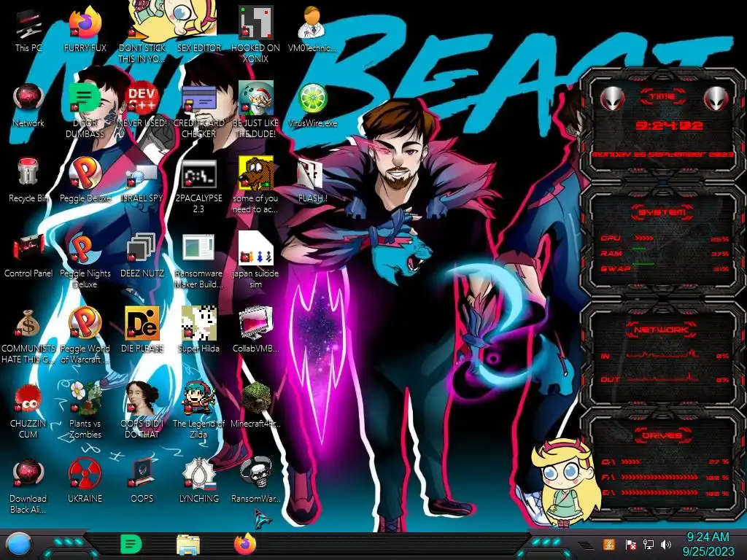Select the OOPS headset desktop icon
The height and width of the screenshot is (560, 747).
click(142, 480)
